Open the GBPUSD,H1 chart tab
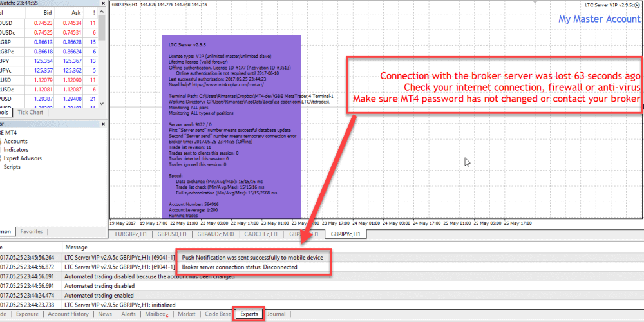Image resolution: width=644 pixels, height=322 pixels. pyautogui.click(x=172, y=234)
